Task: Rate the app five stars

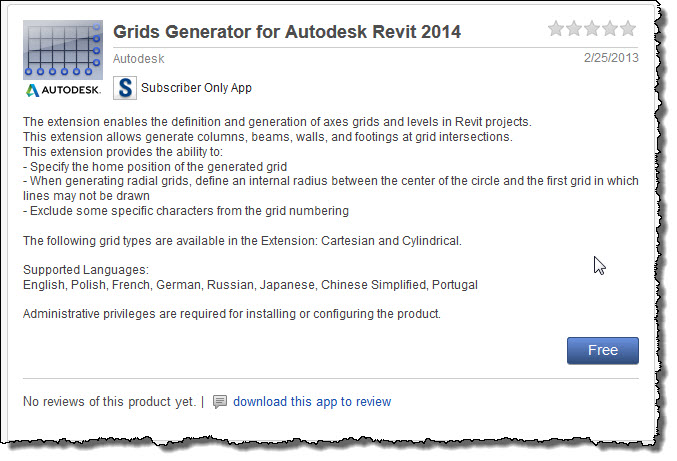Action: [628, 29]
